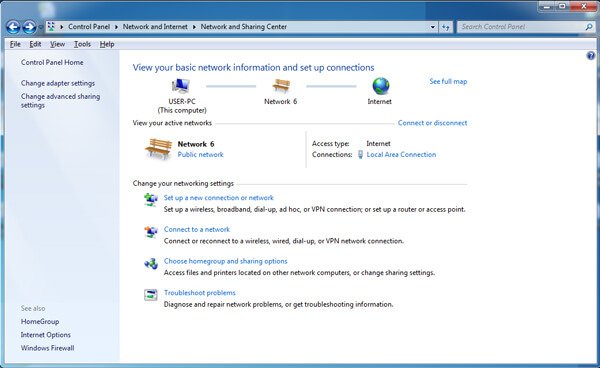The image size is (600, 368).
Task: Open the File menu
Action: [x=15, y=44]
